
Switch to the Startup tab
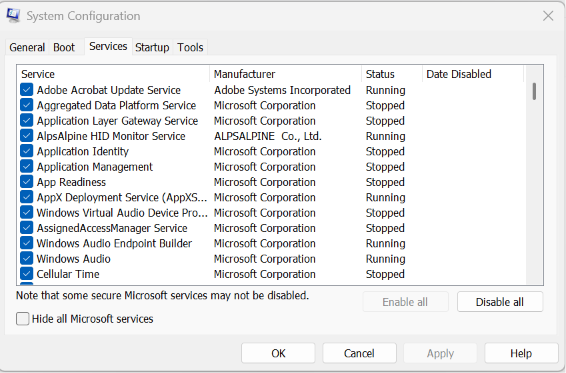point(152,47)
